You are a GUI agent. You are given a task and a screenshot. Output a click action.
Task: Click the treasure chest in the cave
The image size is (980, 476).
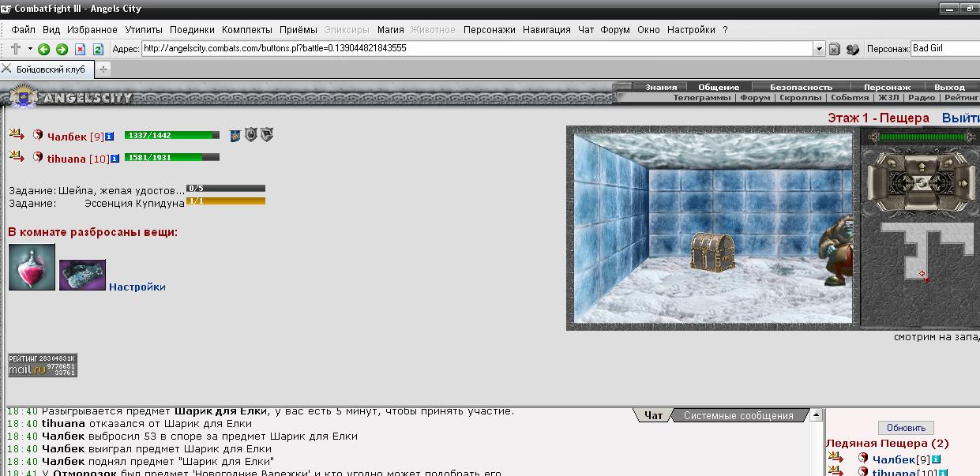click(x=712, y=253)
